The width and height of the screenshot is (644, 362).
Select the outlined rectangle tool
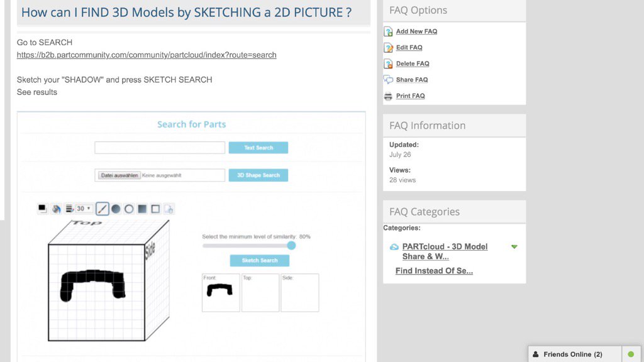155,209
